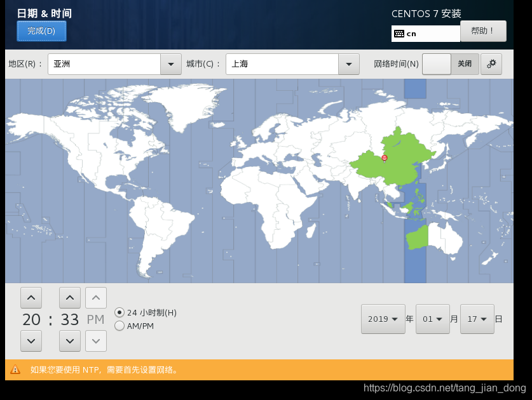This screenshot has height=400, width=532.
Task: Click Australia on the timezone map
Action: (x=434, y=238)
